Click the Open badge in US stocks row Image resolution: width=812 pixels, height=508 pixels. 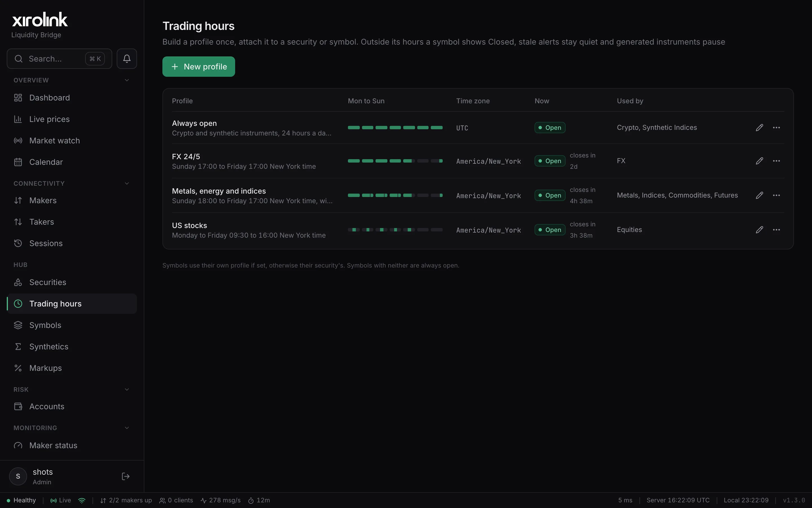click(550, 230)
